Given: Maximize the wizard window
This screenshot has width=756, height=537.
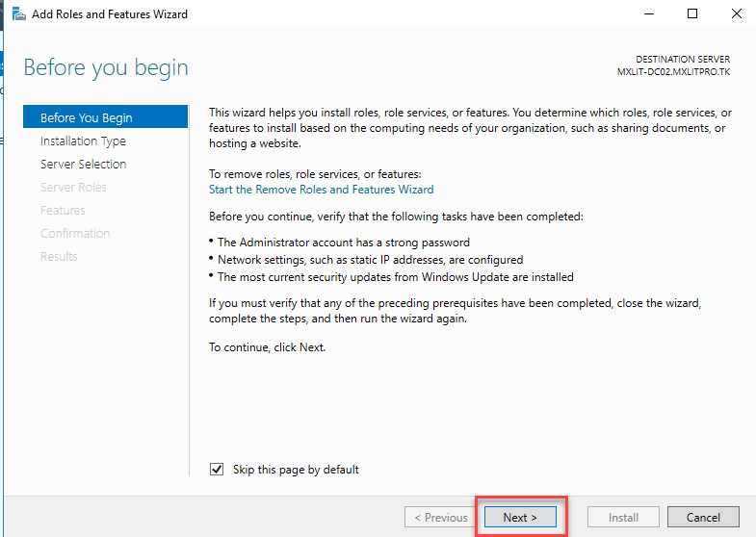Looking at the screenshot, I should pos(692,14).
